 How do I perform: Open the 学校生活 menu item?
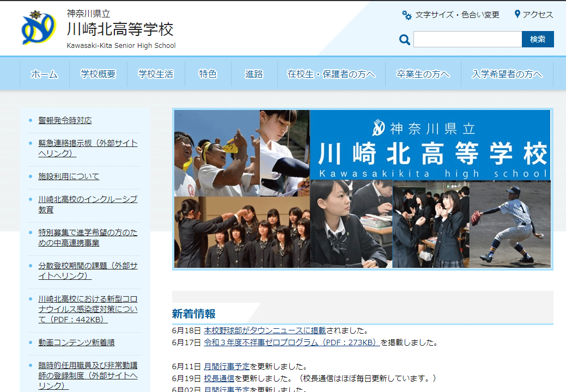point(156,74)
